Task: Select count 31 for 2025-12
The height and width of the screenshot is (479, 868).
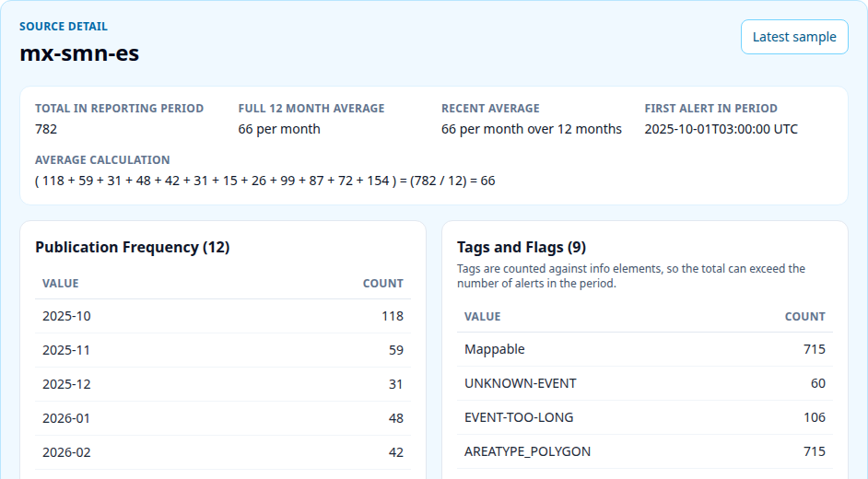Action: pos(396,384)
